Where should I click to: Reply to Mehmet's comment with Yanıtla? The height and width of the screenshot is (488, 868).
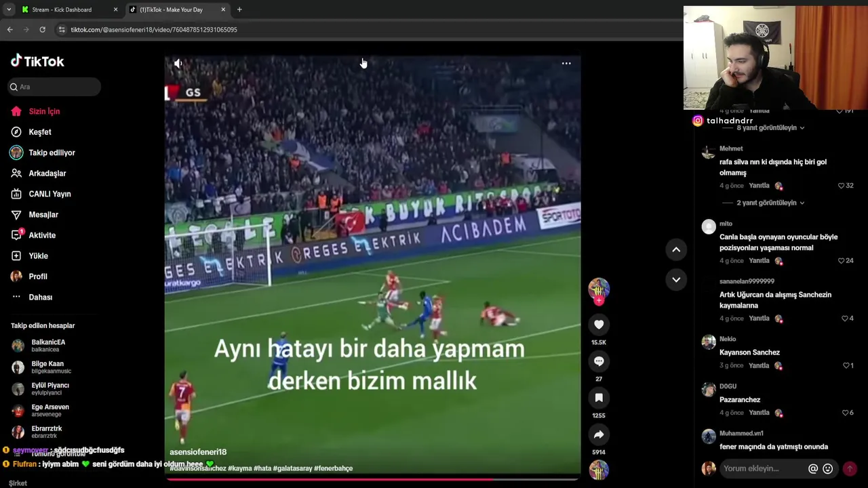click(x=759, y=186)
